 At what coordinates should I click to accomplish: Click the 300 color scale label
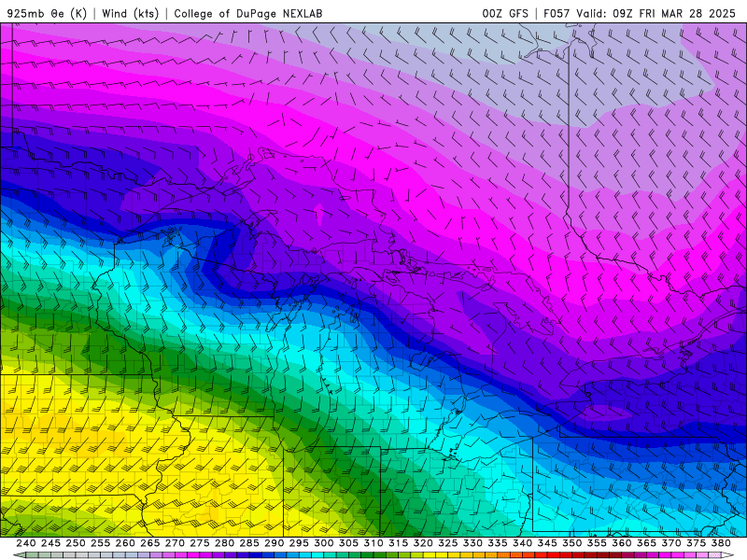[x=323, y=543]
